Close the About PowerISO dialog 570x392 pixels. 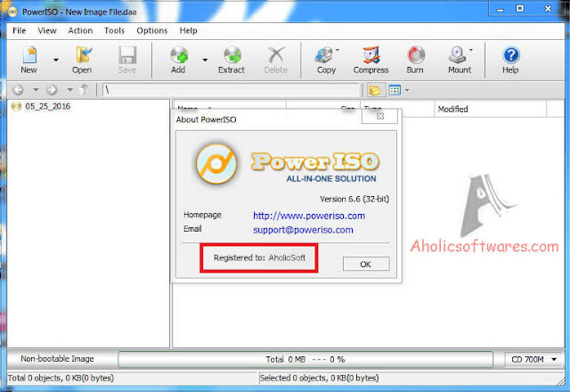380,116
